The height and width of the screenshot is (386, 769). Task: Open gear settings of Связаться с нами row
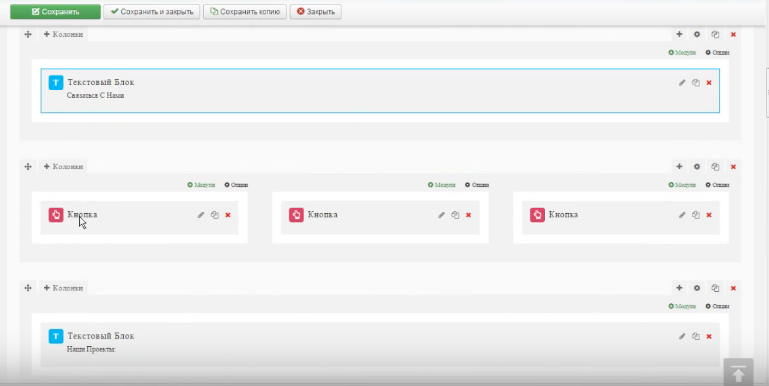point(697,34)
